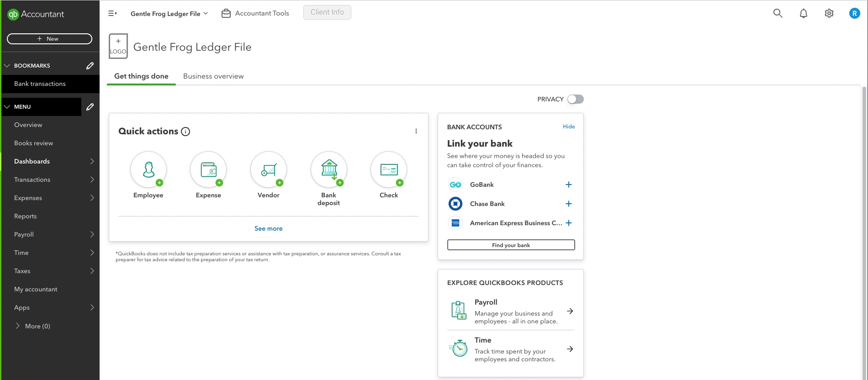Screen dimensions: 868x380
Task: Open the Quick actions three-dot menu
Action: point(416,131)
